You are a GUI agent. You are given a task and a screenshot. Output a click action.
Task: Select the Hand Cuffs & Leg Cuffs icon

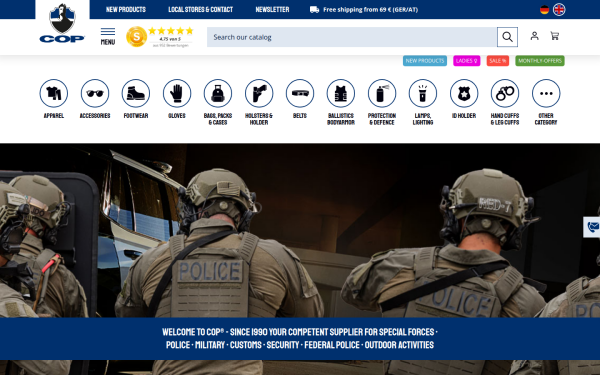tap(505, 93)
